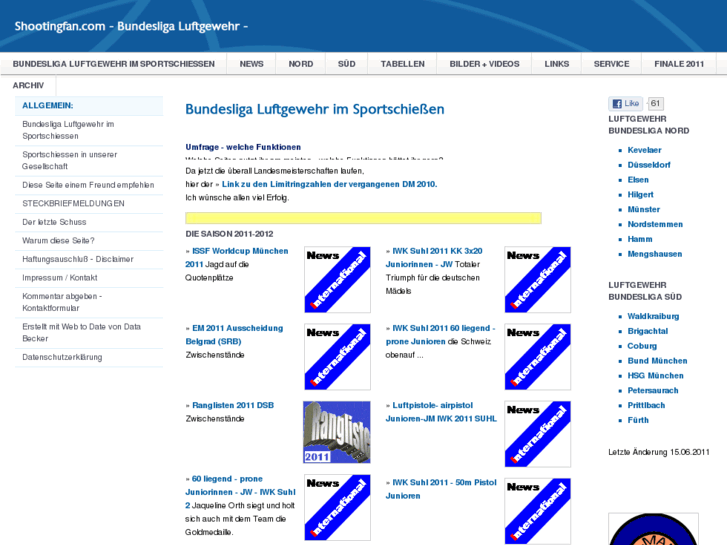Image resolution: width=727 pixels, height=545 pixels.
Task: Open Elsen team link
Action: [x=638, y=180]
